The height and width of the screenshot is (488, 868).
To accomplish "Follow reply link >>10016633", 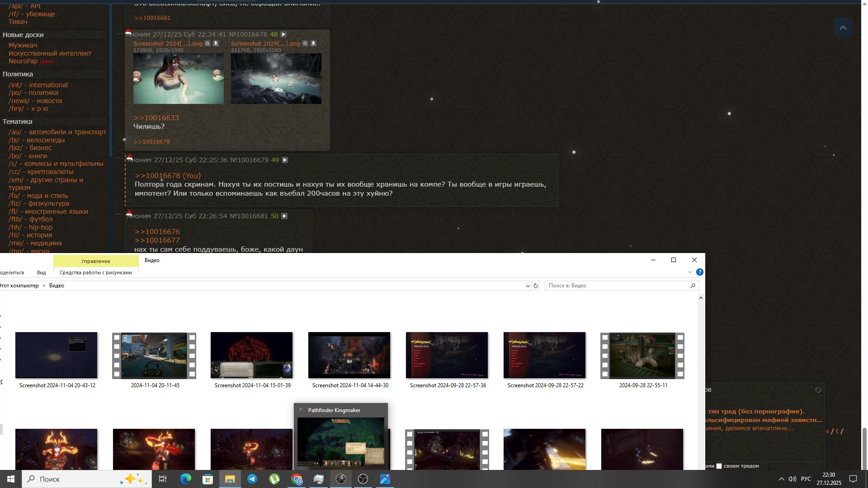I will click(x=156, y=117).
